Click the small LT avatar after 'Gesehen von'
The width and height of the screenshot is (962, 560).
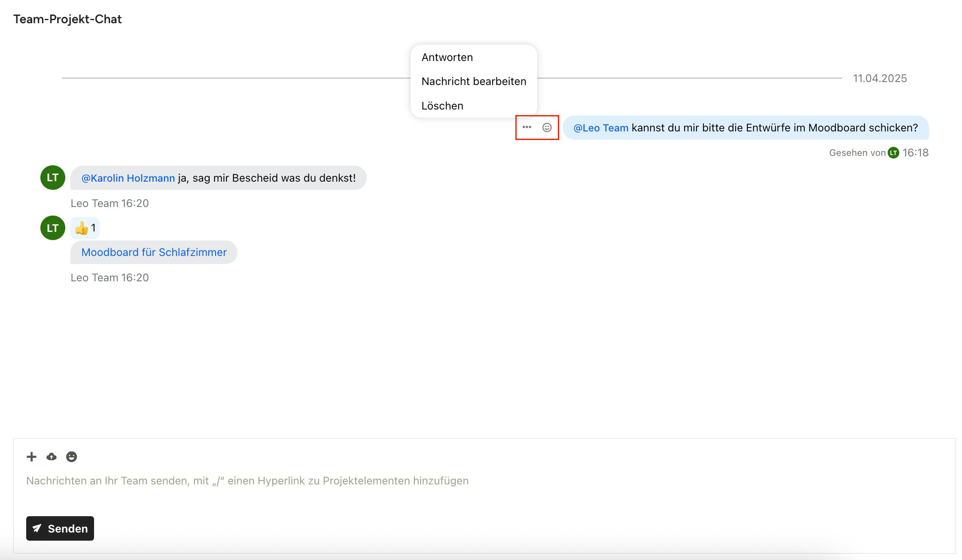coord(894,153)
